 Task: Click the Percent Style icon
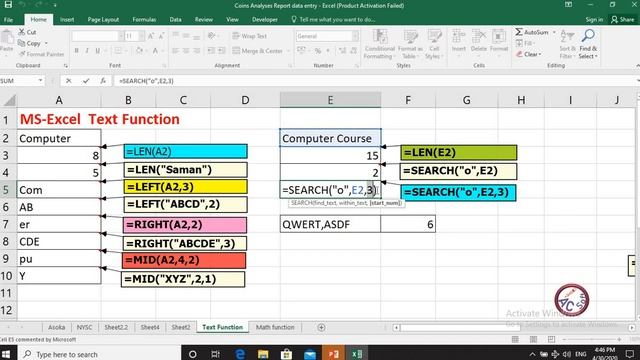click(318, 51)
